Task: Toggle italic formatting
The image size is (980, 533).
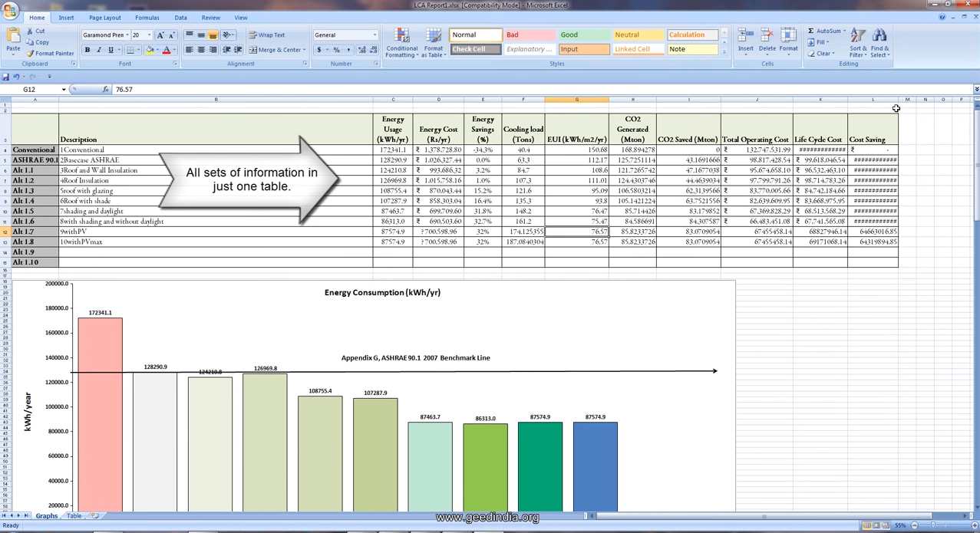Action: 100,49
